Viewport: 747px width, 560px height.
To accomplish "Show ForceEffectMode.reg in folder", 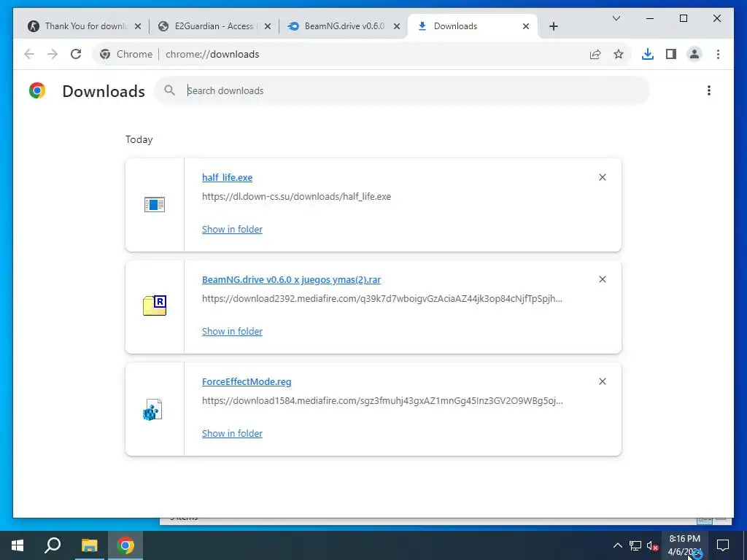I will [x=232, y=434].
